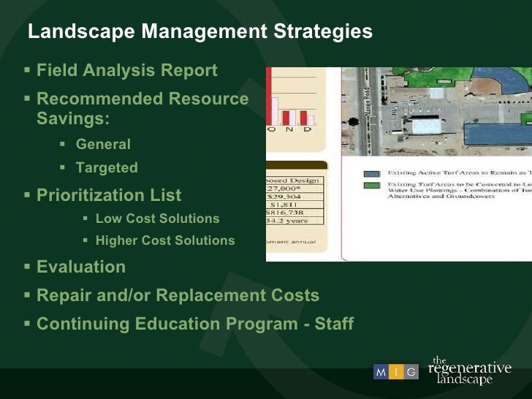Click the blue turf legend swatch
The height and width of the screenshot is (399, 532).
tap(371, 174)
